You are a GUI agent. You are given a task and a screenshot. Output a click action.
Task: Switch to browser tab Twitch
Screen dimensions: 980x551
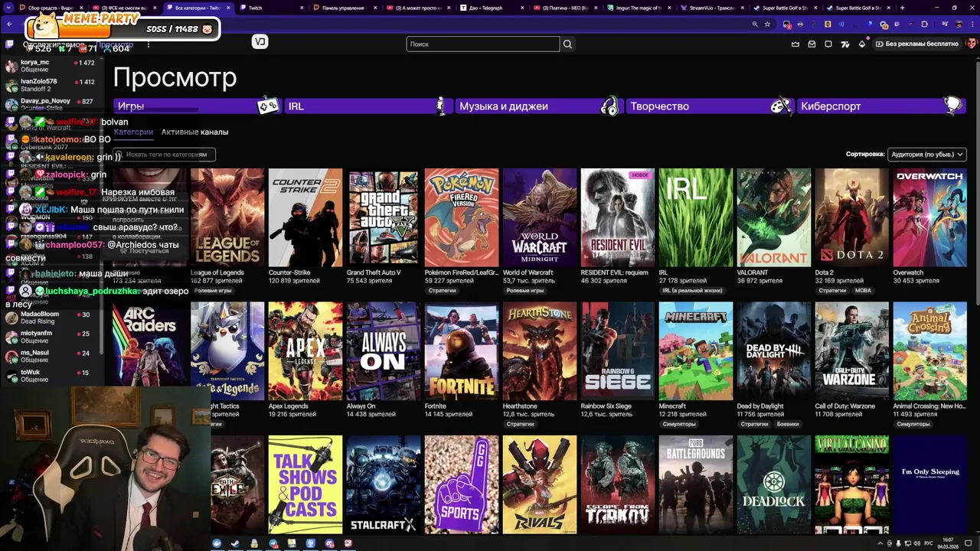coord(269,8)
